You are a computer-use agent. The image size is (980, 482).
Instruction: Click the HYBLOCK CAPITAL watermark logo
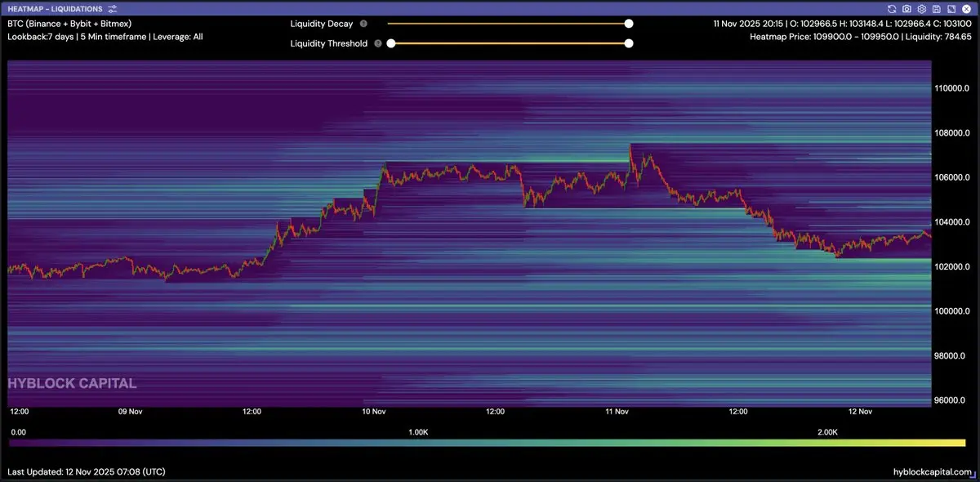(x=72, y=383)
